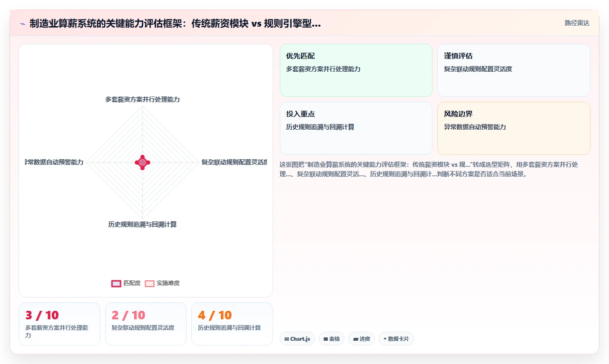This screenshot has width=609, height=364.
Task: Click radar axis label 多套薪资方案并行处理能力
Action: 142,99
